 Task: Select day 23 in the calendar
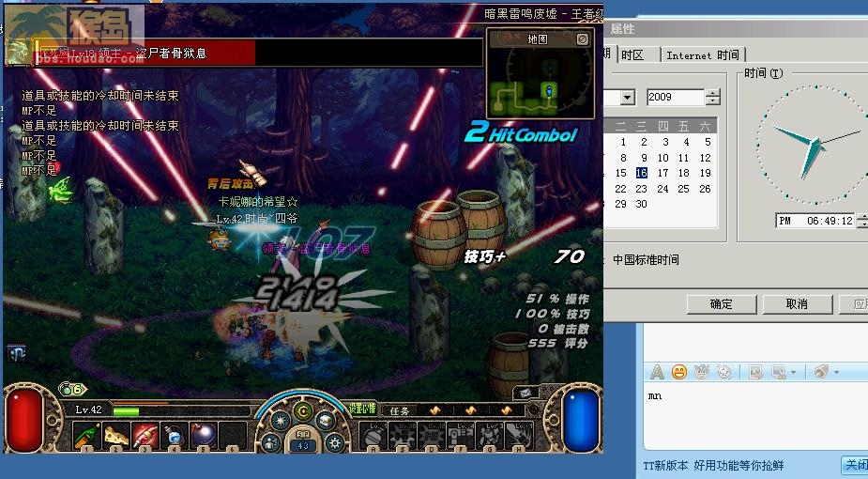[642, 189]
